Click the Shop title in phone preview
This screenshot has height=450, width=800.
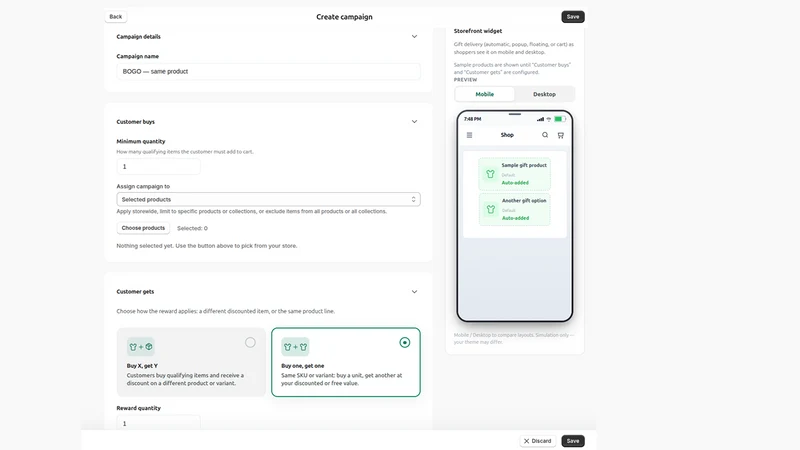tap(507, 135)
